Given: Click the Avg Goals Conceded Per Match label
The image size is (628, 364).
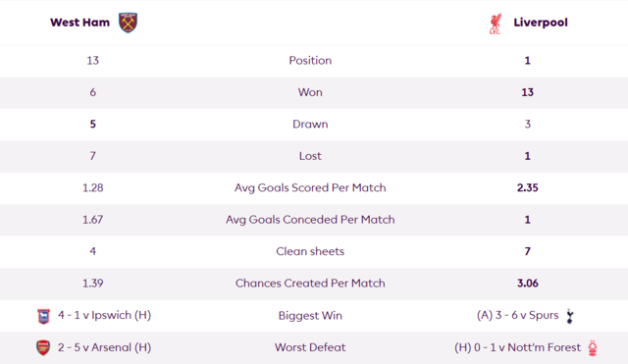Looking at the screenshot, I should [310, 220].
